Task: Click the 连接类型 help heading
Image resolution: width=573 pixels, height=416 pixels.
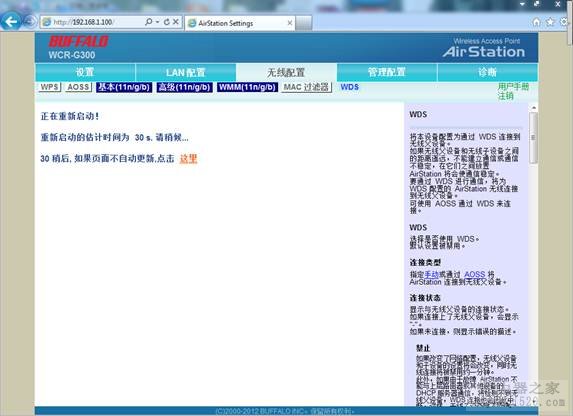Action: coord(425,262)
